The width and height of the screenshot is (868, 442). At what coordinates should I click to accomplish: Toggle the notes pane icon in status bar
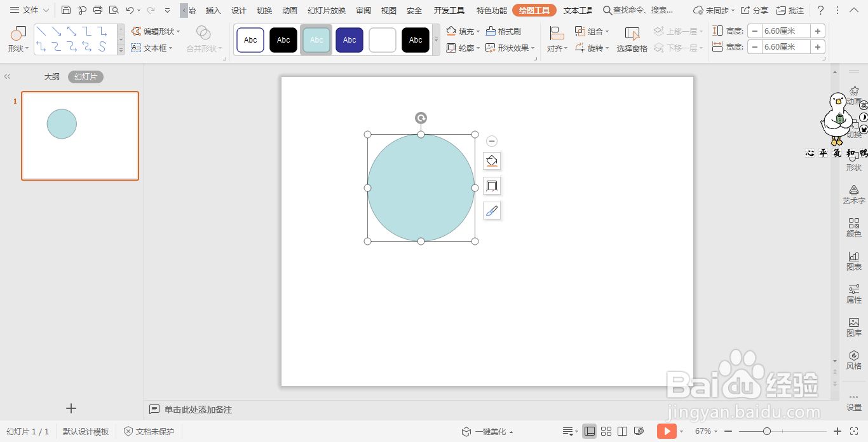tap(569, 431)
